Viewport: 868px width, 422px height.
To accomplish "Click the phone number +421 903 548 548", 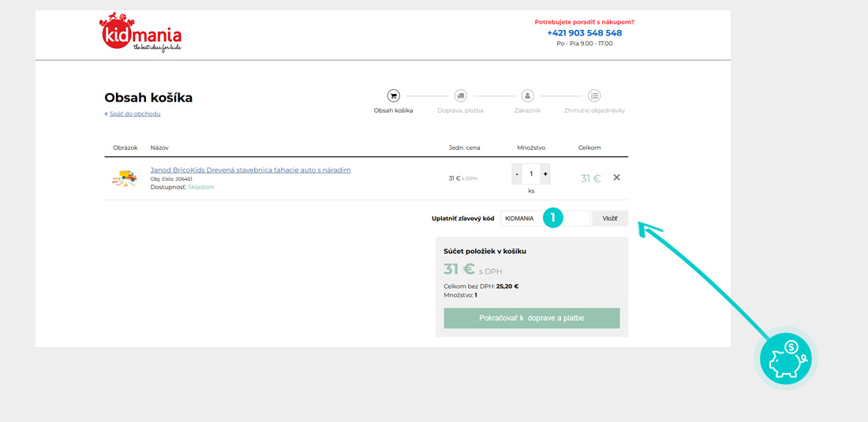I will [584, 33].
